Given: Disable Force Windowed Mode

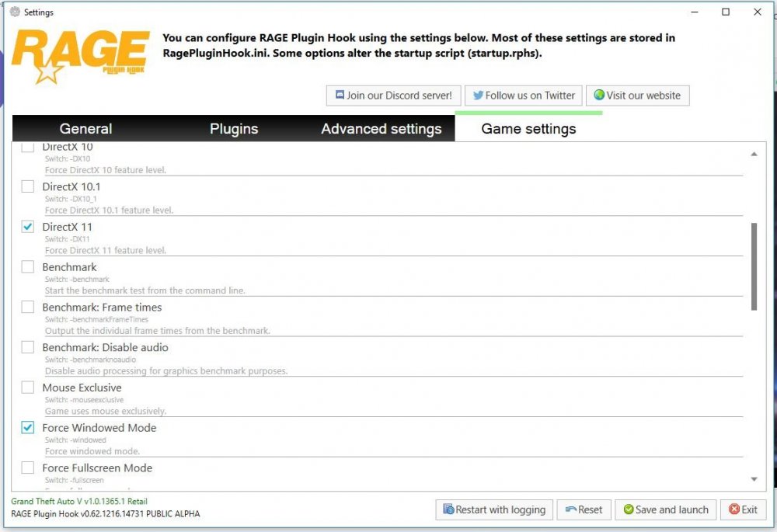Looking at the screenshot, I should 28,427.
